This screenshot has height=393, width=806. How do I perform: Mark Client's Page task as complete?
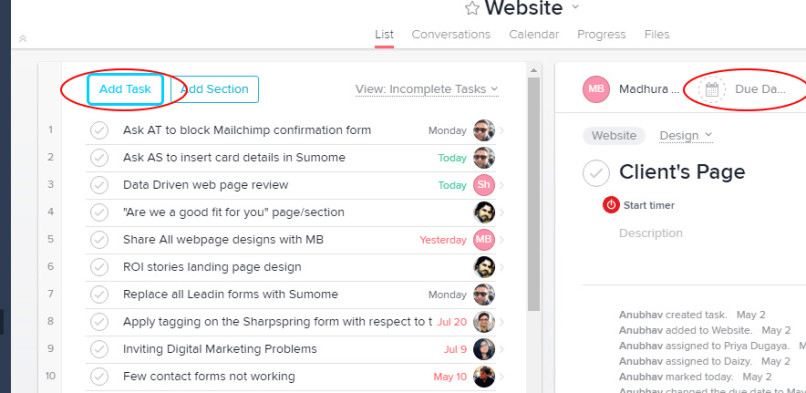pyautogui.click(x=596, y=173)
